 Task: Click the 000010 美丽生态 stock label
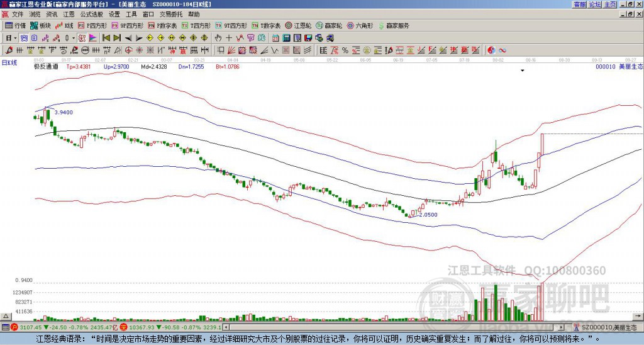[619, 67]
